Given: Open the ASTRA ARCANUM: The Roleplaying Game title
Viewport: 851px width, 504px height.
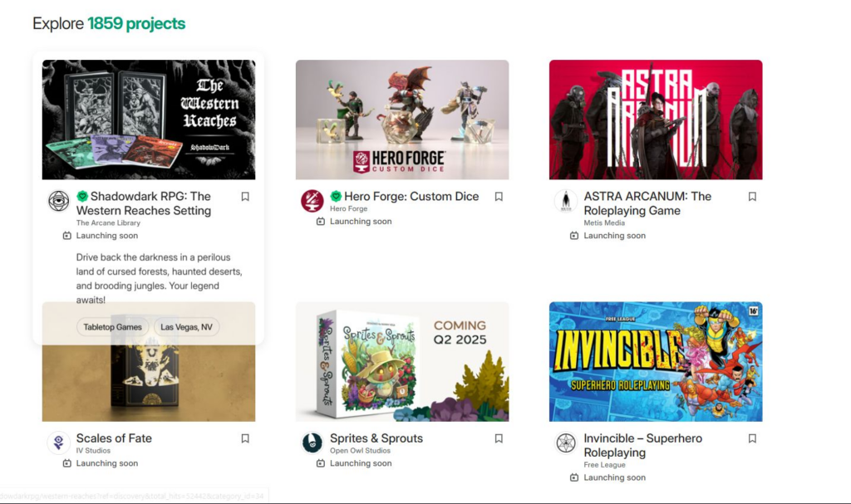Looking at the screenshot, I should pos(647,203).
